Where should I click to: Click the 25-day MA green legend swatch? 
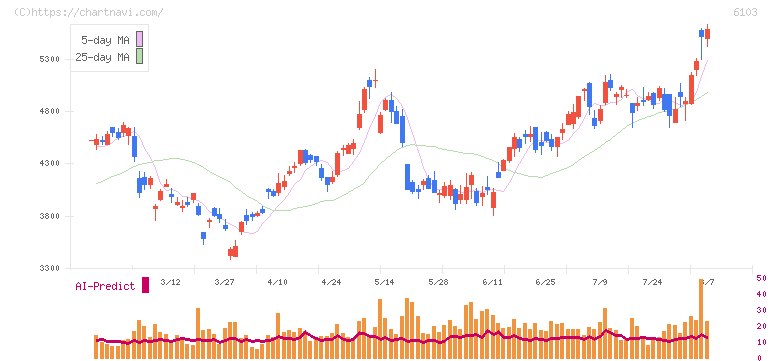[139, 56]
